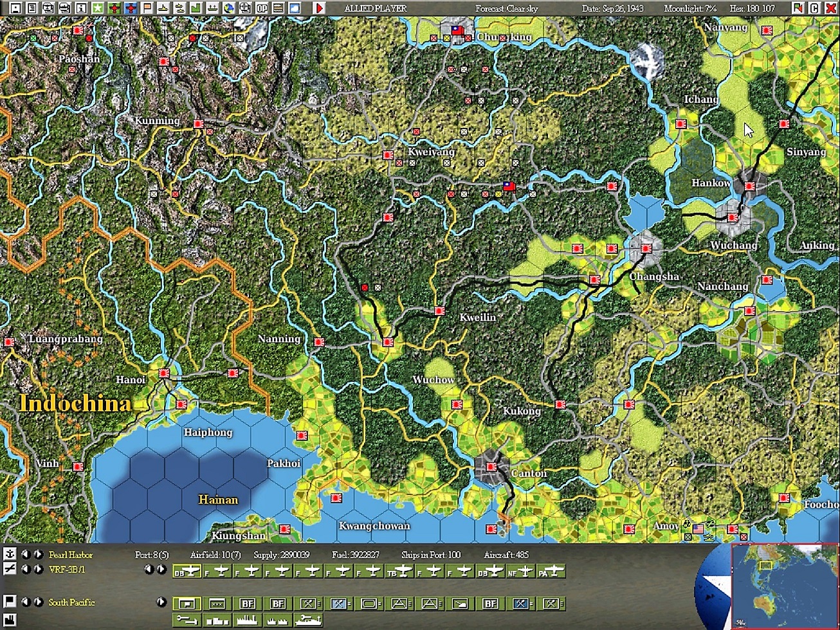Image resolution: width=840 pixels, height=630 pixels.
Task: Click the minimap overview at bottom right
Action: point(784,586)
